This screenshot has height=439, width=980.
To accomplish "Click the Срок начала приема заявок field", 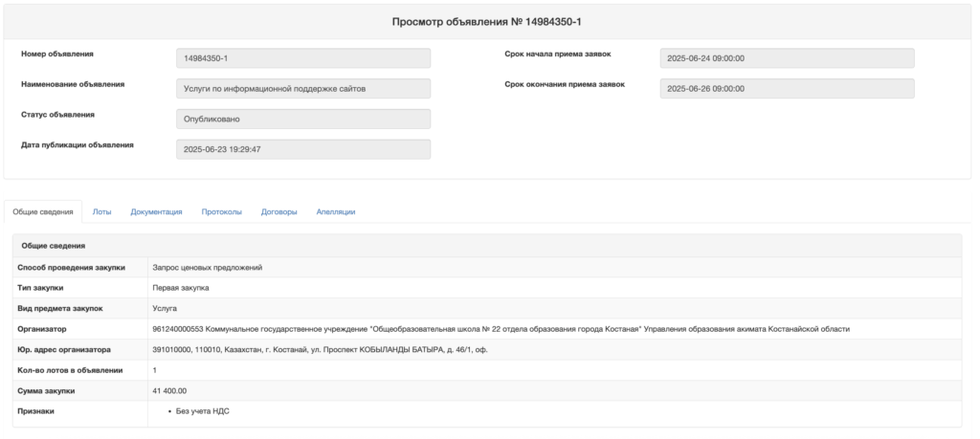I will coord(787,58).
